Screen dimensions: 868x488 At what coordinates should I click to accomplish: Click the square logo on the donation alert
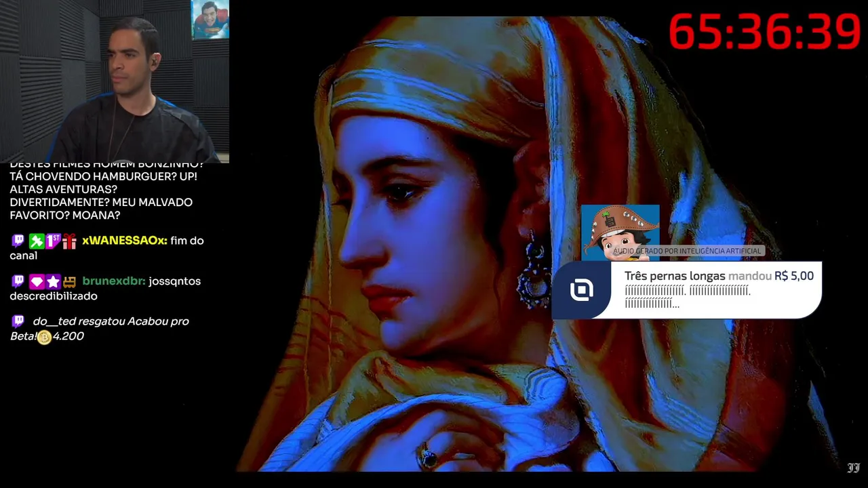pos(582,290)
